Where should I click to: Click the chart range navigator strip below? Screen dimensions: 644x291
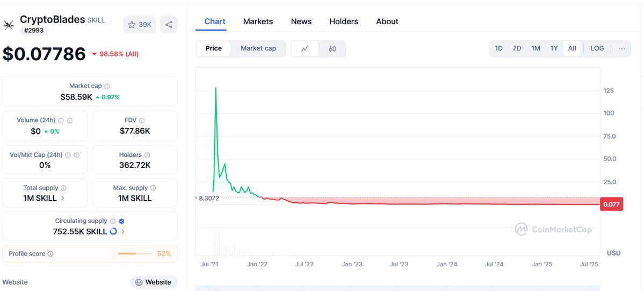[x=397, y=288]
